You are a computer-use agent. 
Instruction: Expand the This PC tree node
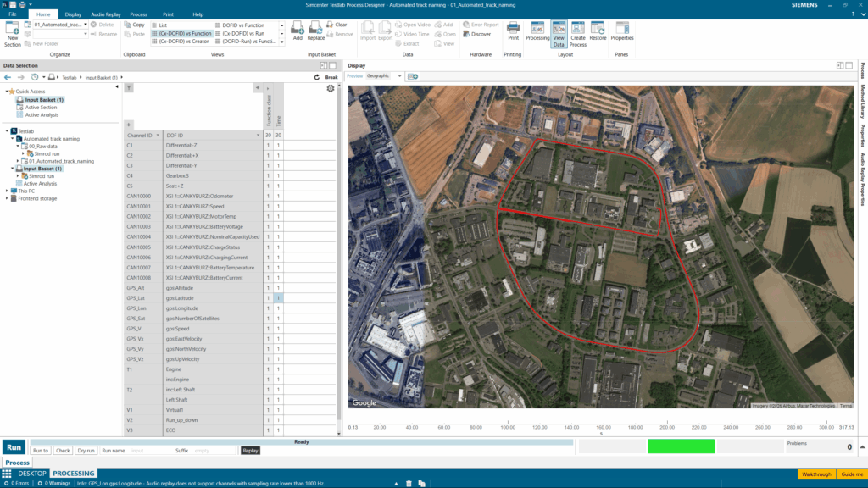coord(8,191)
